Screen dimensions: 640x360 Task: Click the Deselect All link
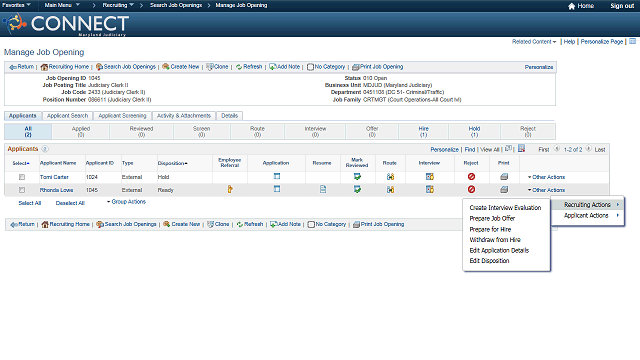(x=70, y=203)
